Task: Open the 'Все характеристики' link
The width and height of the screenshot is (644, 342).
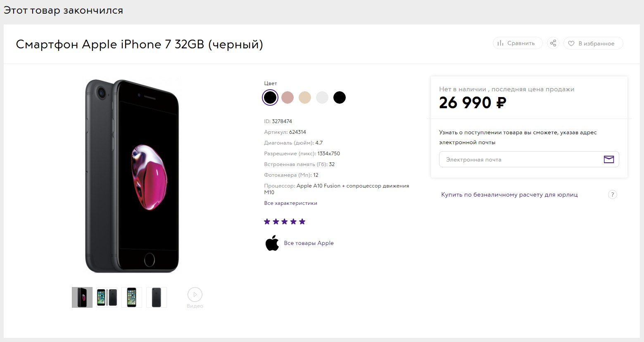Action: [291, 203]
